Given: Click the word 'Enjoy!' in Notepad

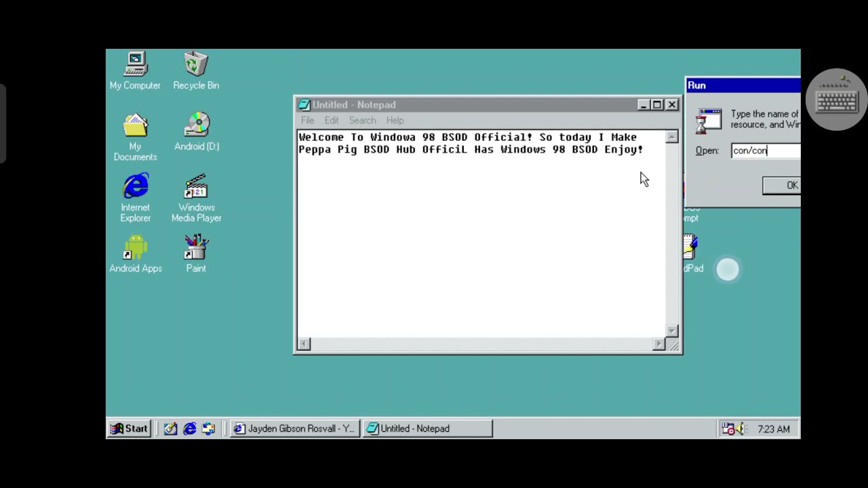Looking at the screenshot, I should click(624, 149).
